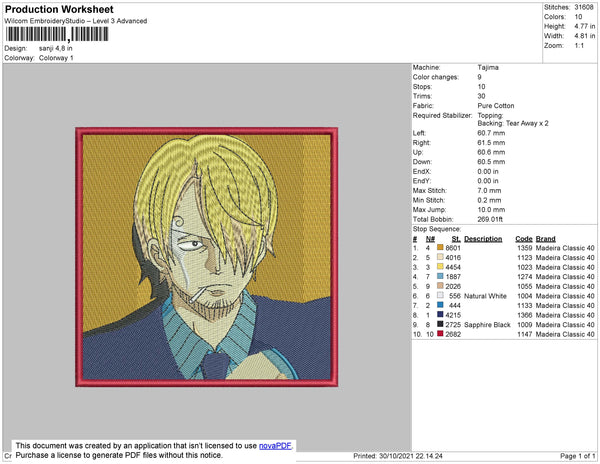This screenshot has height=464, width=600.
Task: Click the 'Page 1 of 1' footer text
Action: (577, 456)
